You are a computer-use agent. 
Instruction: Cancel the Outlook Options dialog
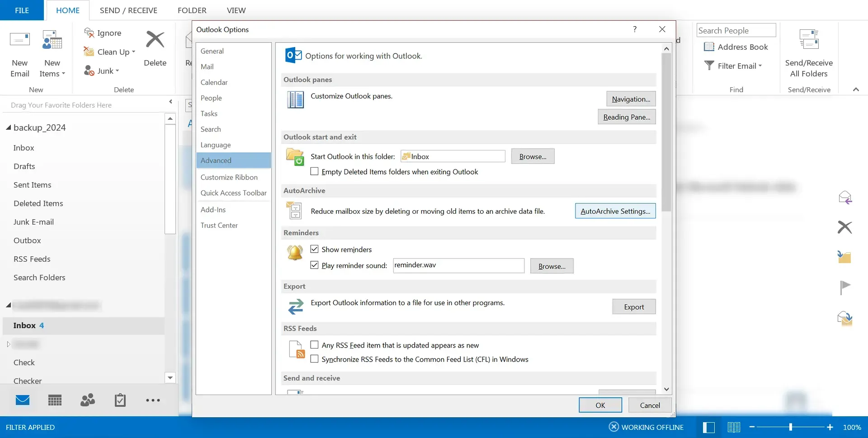pos(650,405)
